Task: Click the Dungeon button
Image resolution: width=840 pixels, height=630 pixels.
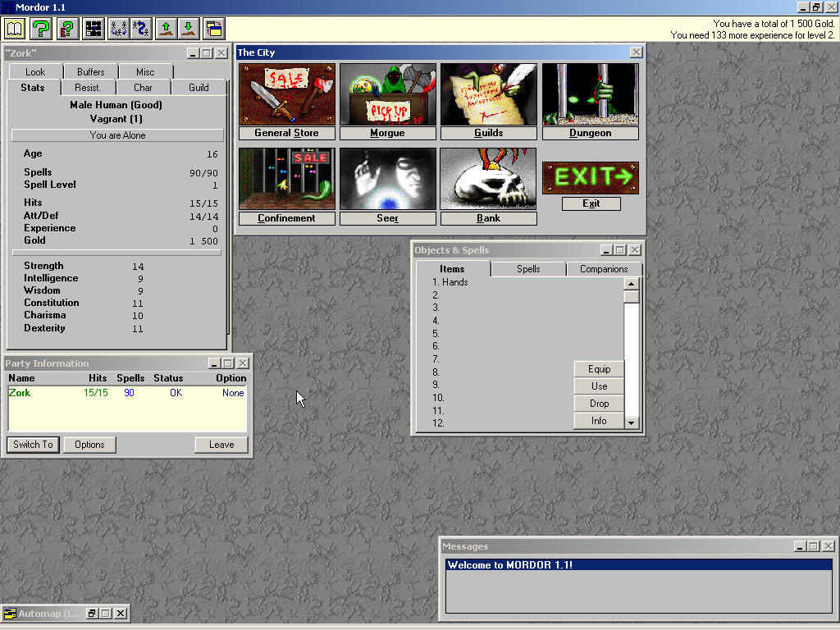Action: point(591,133)
